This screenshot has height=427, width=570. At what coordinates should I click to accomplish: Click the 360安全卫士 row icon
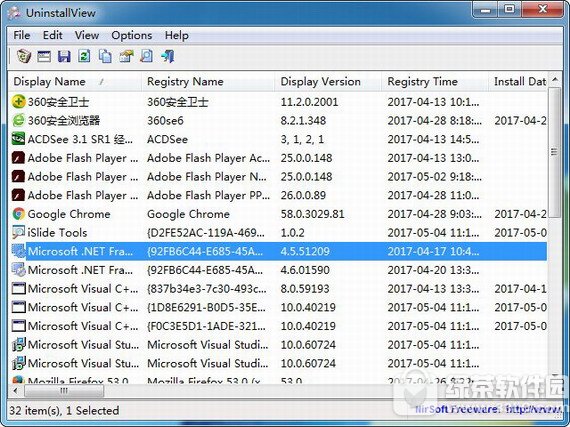(19, 102)
